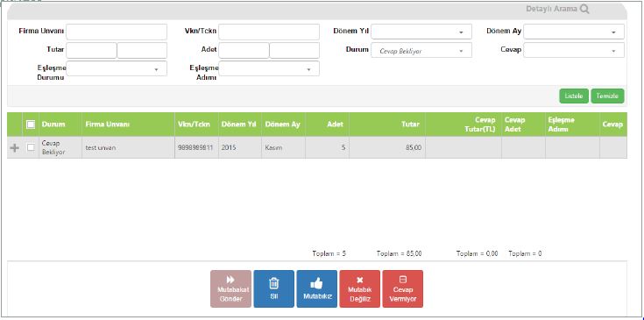Expand the test unvan row plus icon
This screenshot has height=320, width=644.
[14, 148]
